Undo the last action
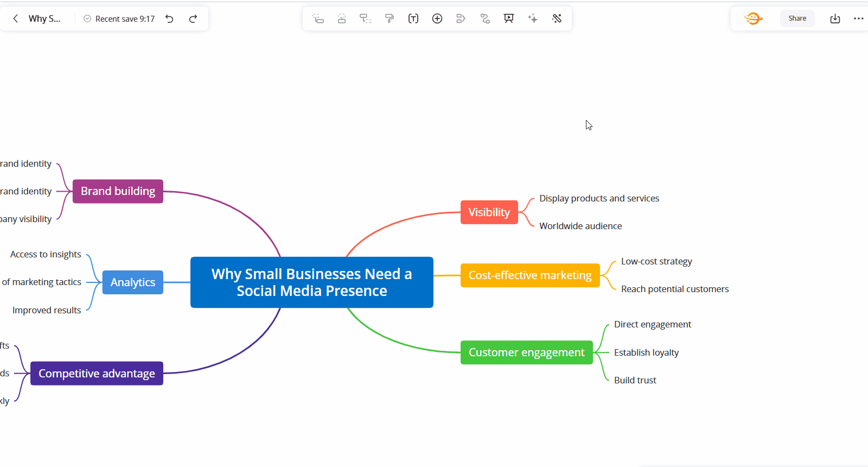Screen dimensions: 868x467 (x=169, y=18)
